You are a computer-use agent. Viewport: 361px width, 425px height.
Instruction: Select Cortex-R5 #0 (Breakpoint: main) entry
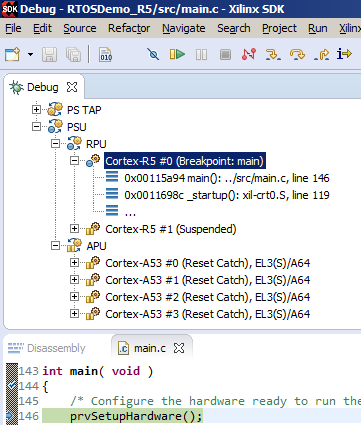tap(185, 161)
